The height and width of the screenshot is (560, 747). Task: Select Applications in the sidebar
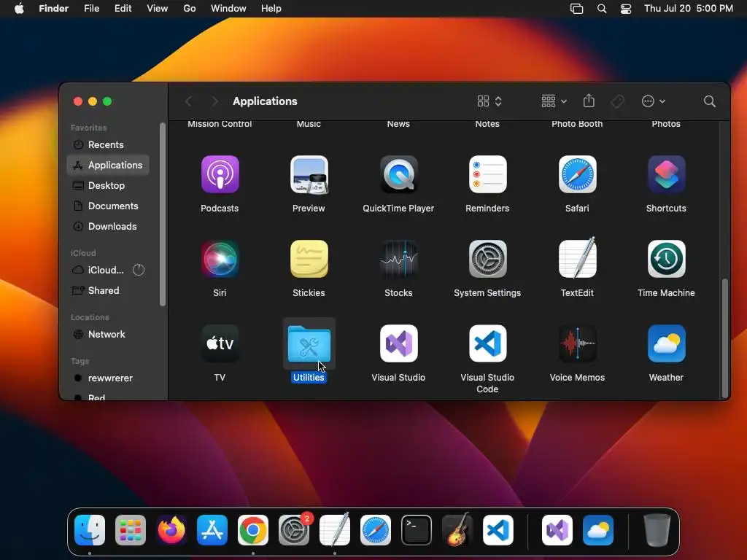tap(108, 166)
